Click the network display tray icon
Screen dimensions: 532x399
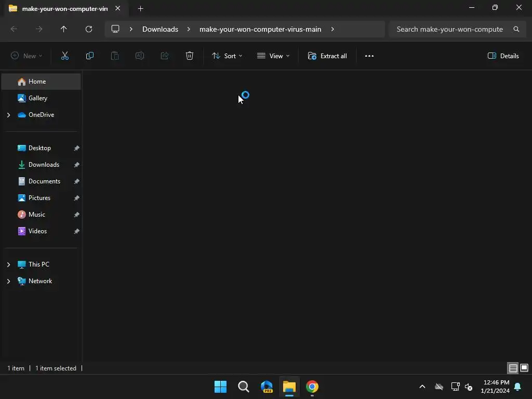[455, 387]
